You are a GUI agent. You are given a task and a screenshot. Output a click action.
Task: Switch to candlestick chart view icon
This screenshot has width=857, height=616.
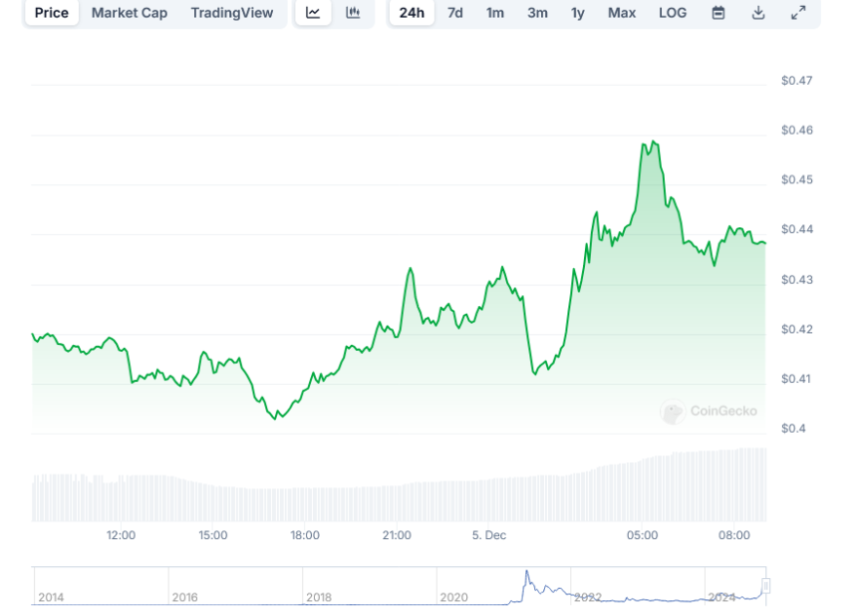(353, 13)
